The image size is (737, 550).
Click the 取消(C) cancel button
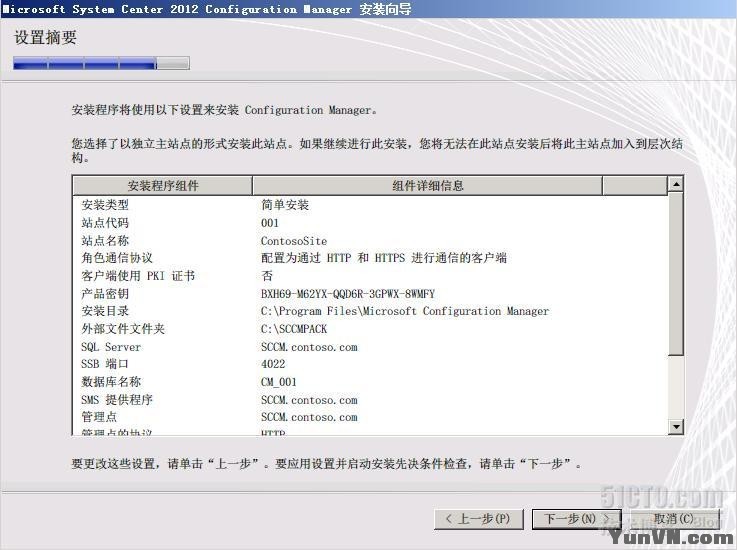tap(674, 519)
